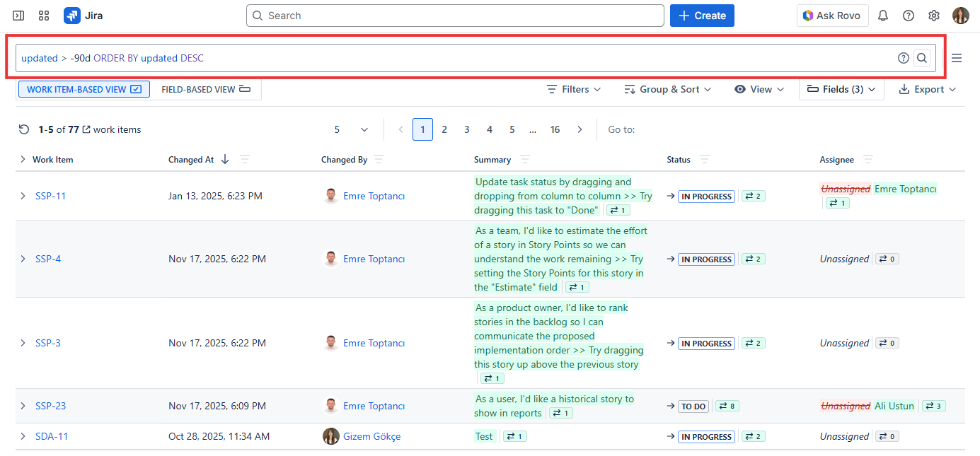Viewport: 980px width, 456px height.
Task: Open the Filters dropdown
Action: coord(574,89)
